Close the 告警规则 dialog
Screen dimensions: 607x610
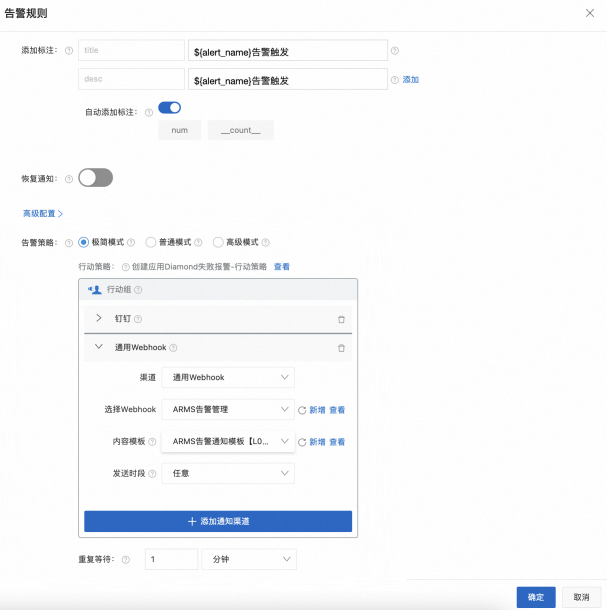pos(590,13)
